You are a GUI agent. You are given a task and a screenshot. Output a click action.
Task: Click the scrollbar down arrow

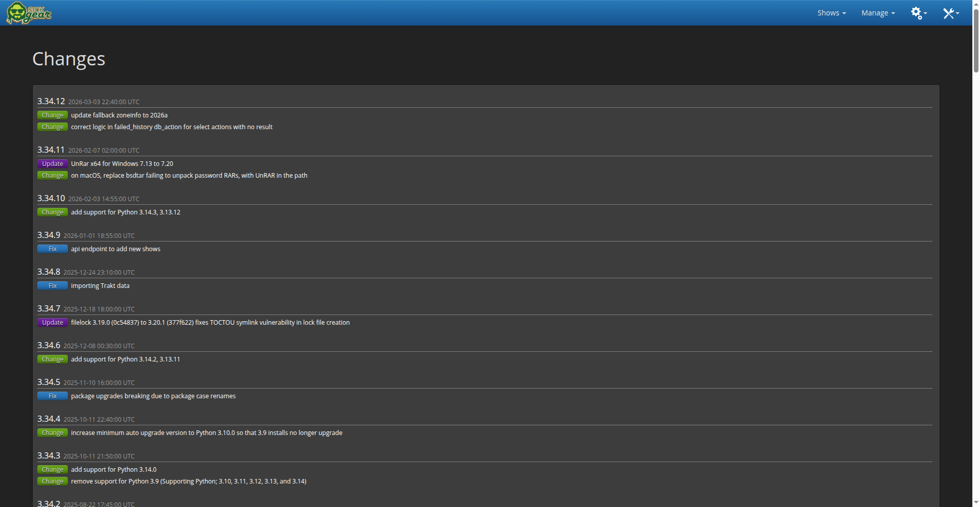coord(976,503)
